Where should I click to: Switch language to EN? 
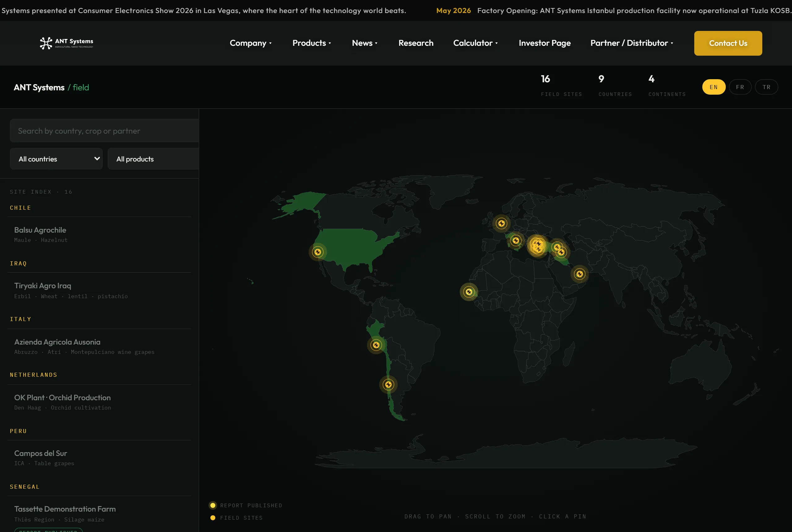(714, 87)
